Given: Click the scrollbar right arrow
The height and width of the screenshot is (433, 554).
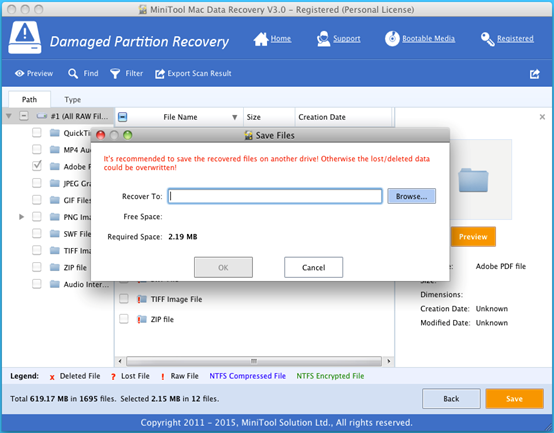Looking at the screenshot, I should [389, 361].
